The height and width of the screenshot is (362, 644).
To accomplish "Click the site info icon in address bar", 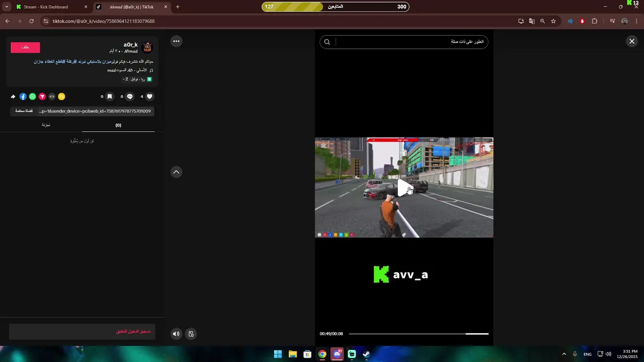I will pyautogui.click(x=46, y=21).
